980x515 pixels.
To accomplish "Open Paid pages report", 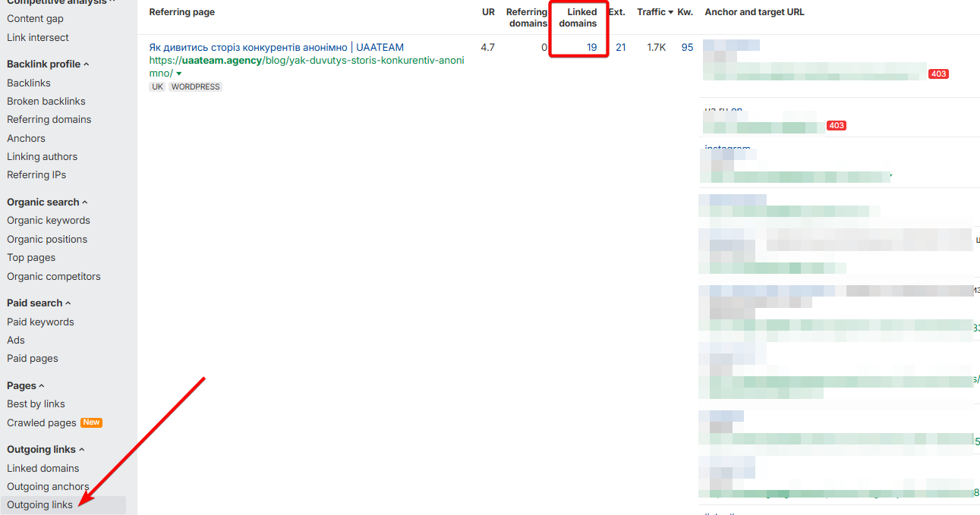I will pos(33,359).
